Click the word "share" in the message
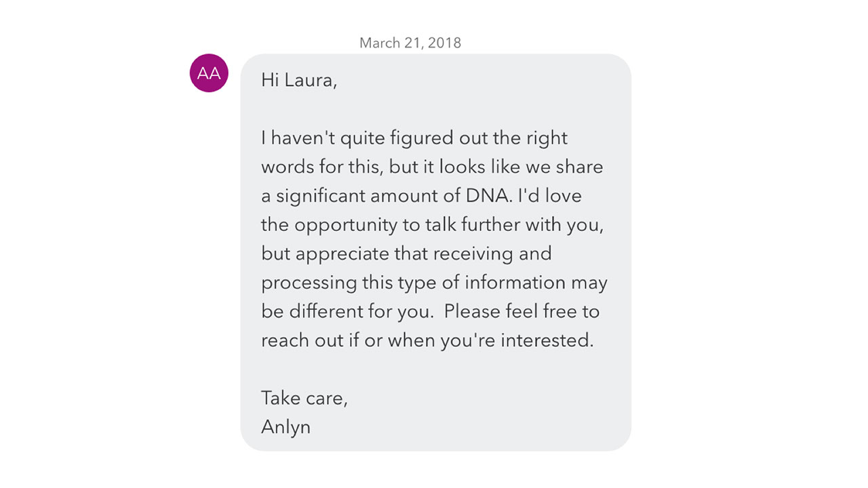Image resolution: width=868 pixels, height=488 pixels. [x=581, y=167]
